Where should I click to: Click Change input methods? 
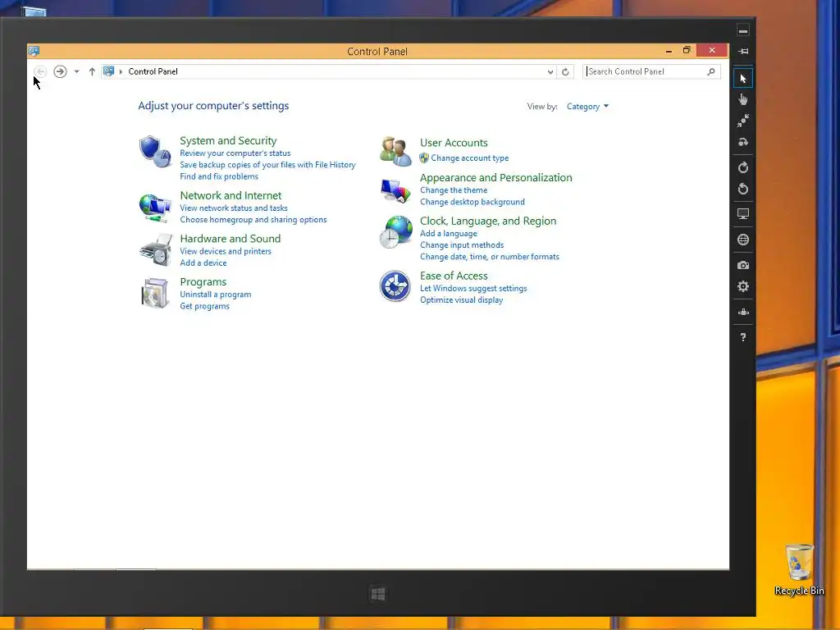462,244
